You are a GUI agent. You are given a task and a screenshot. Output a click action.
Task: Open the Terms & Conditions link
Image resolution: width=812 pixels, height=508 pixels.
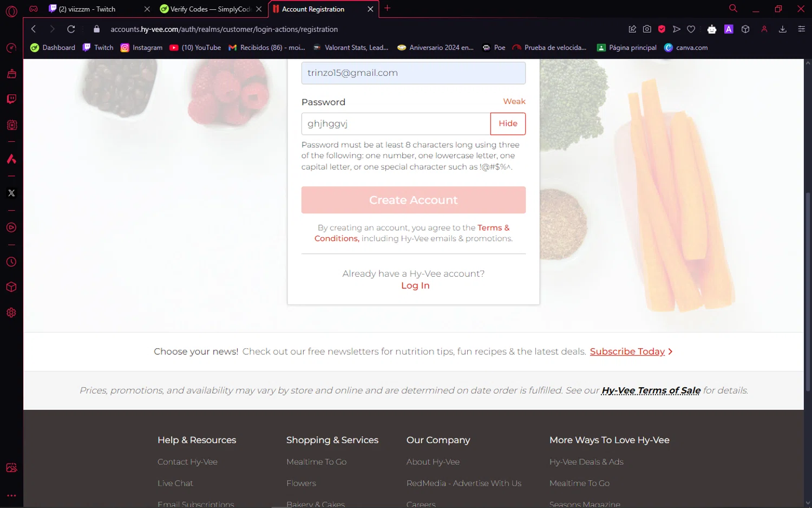click(x=412, y=233)
